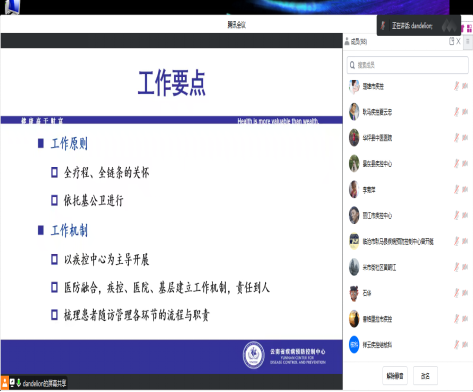Click green download arrow icon near dandelion label
The width and height of the screenshot is (473, 392).
tap(19, 383)
